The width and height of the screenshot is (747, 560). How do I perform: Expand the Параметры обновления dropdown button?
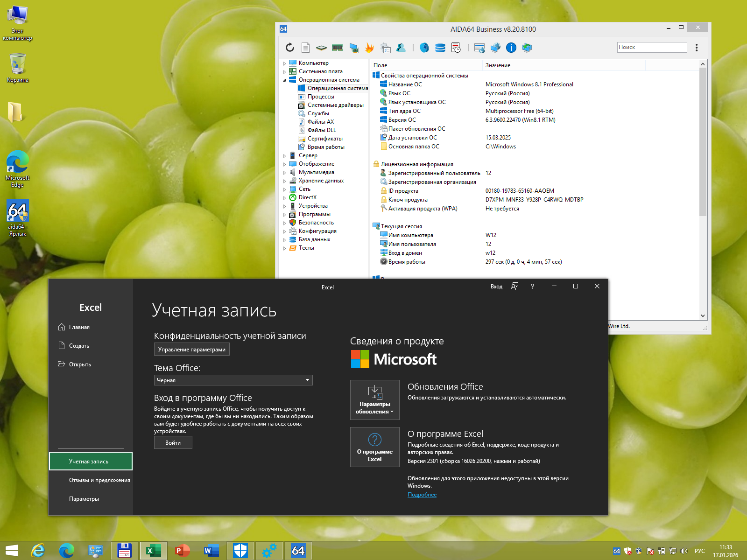click(374, 400)
